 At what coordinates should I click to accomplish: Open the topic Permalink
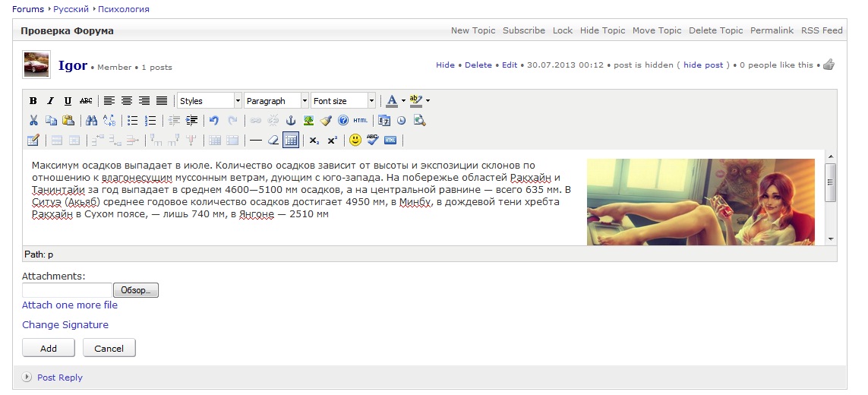772,30
